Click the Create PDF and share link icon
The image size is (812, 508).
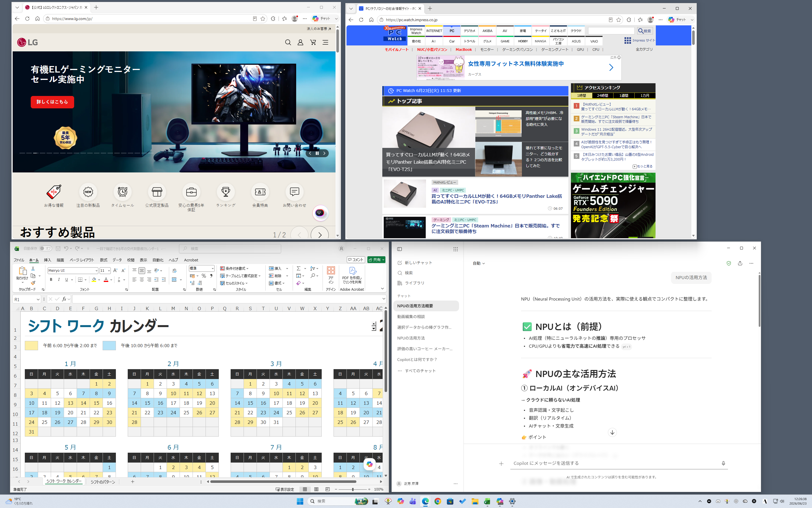pos(352,275)
